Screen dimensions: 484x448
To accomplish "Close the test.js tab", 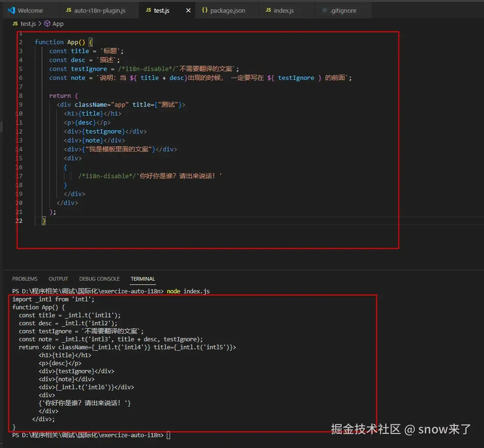I will (188, 10).
